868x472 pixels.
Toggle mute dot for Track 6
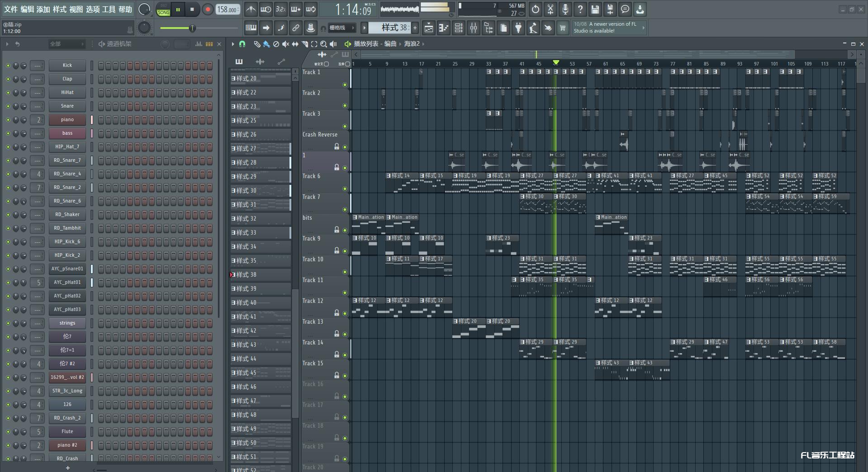click(345, 189)
